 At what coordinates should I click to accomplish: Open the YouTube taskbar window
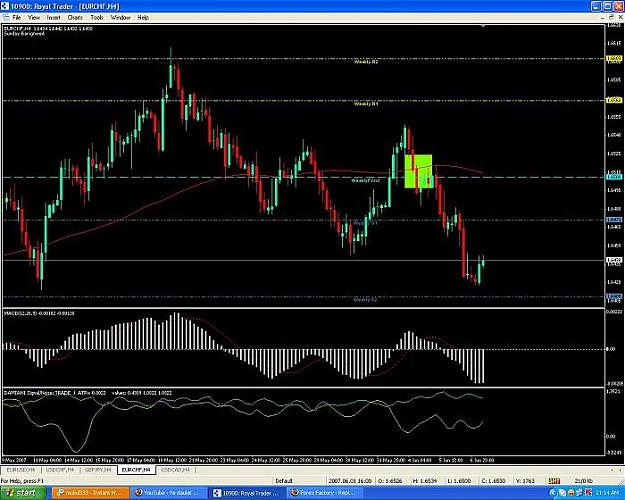[169, 493]
